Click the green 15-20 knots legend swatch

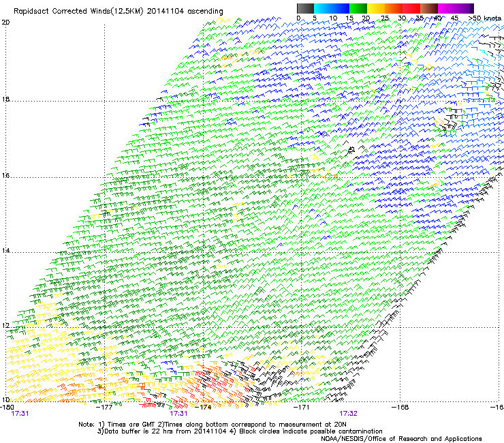point(358,8)
